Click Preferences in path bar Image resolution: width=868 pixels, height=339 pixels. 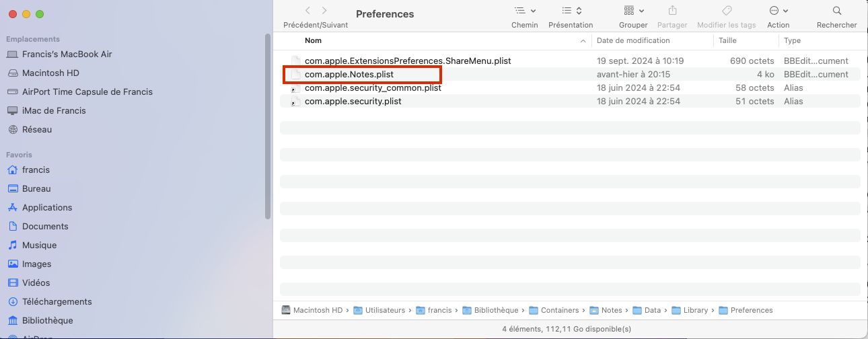pos(746,310)
